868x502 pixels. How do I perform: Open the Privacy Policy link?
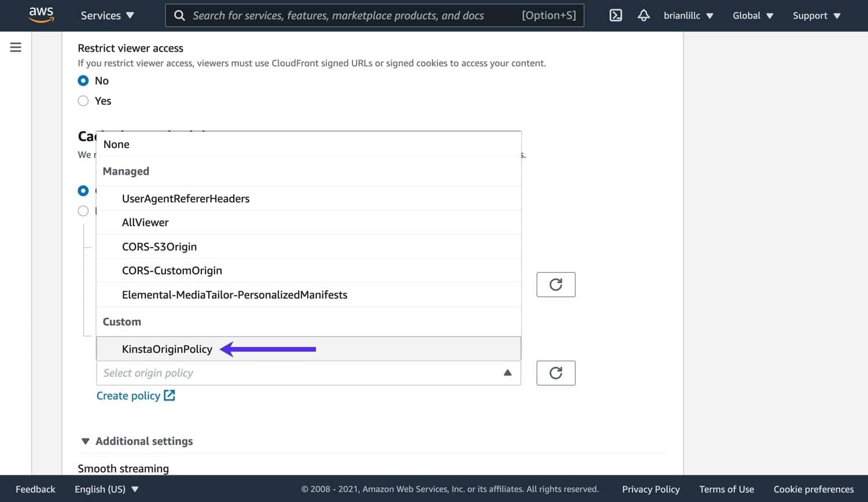point(651,489)
